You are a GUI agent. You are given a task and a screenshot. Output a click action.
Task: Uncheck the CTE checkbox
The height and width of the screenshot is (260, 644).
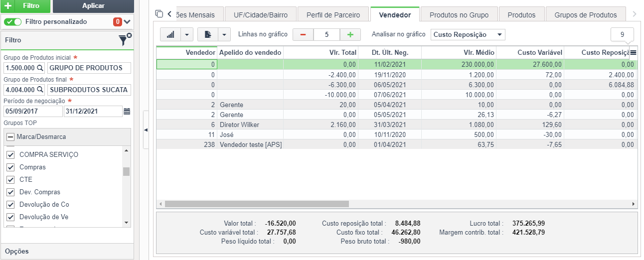10,180
